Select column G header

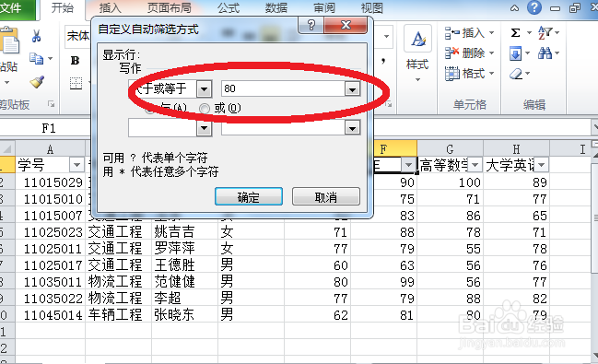[450, 148]
